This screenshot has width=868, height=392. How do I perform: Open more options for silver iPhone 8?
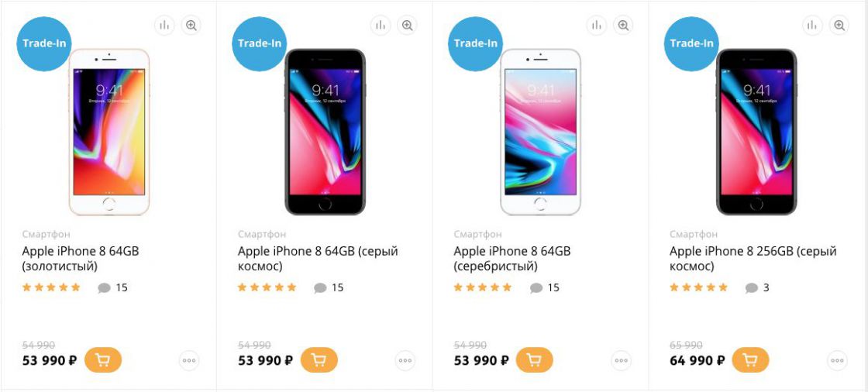621,360
